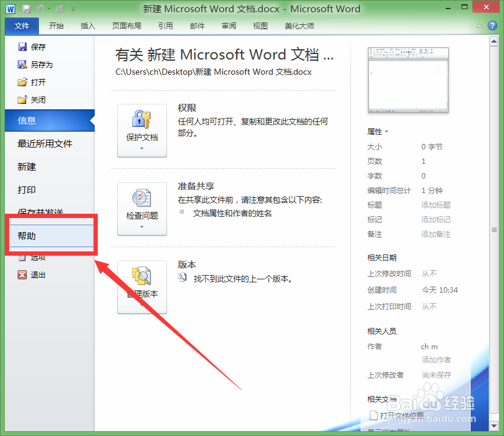Choose 关闭 in the sidebar
Viewport: 504px width, 436px height.
click(x=32, y=100)
